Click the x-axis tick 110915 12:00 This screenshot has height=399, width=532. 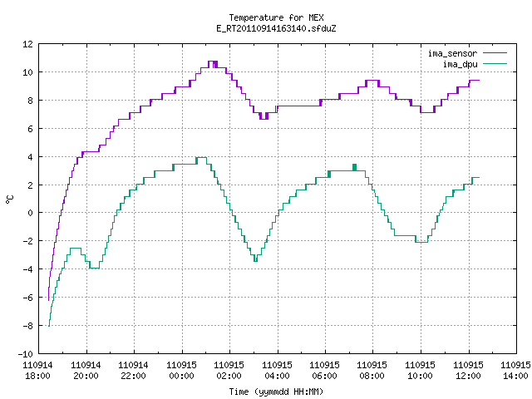tap(469, 371)
